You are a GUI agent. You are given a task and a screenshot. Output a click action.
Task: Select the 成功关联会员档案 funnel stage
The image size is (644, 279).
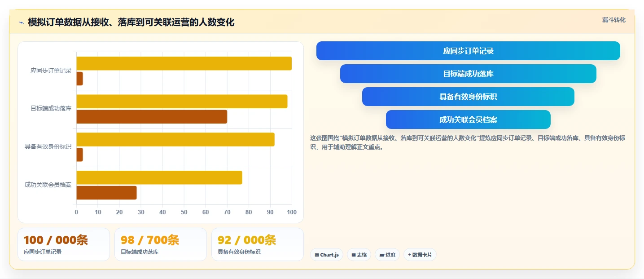[x=468, y=120]
